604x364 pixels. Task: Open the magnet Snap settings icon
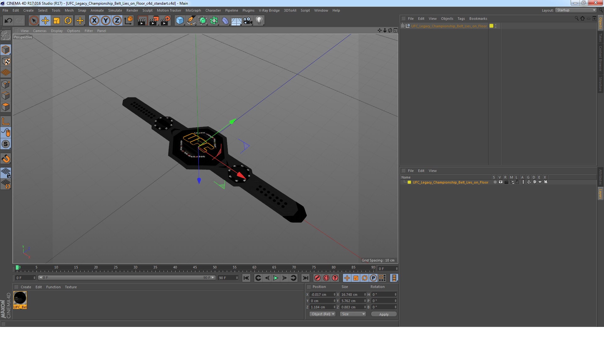coord(6,159)
